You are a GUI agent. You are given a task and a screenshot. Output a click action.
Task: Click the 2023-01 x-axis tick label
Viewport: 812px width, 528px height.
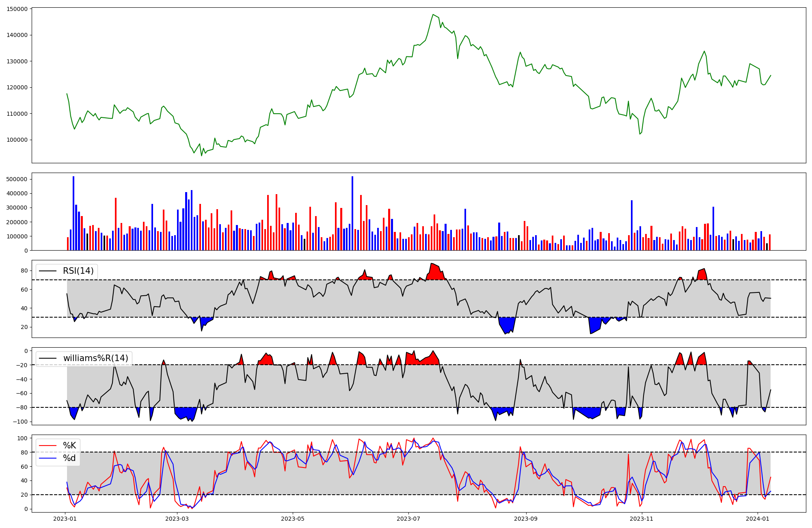(65, 519)
